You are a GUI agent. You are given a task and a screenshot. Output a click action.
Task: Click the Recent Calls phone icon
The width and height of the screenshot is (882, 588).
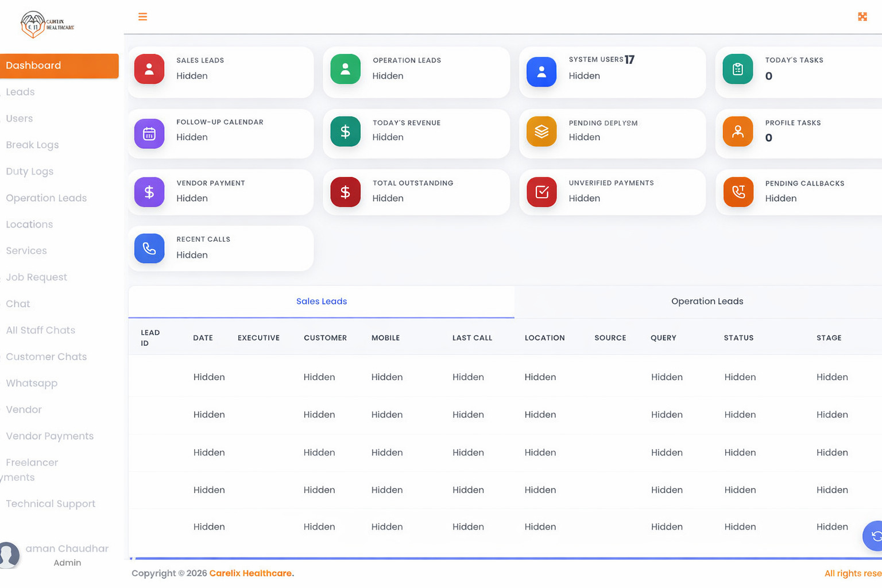149,248
